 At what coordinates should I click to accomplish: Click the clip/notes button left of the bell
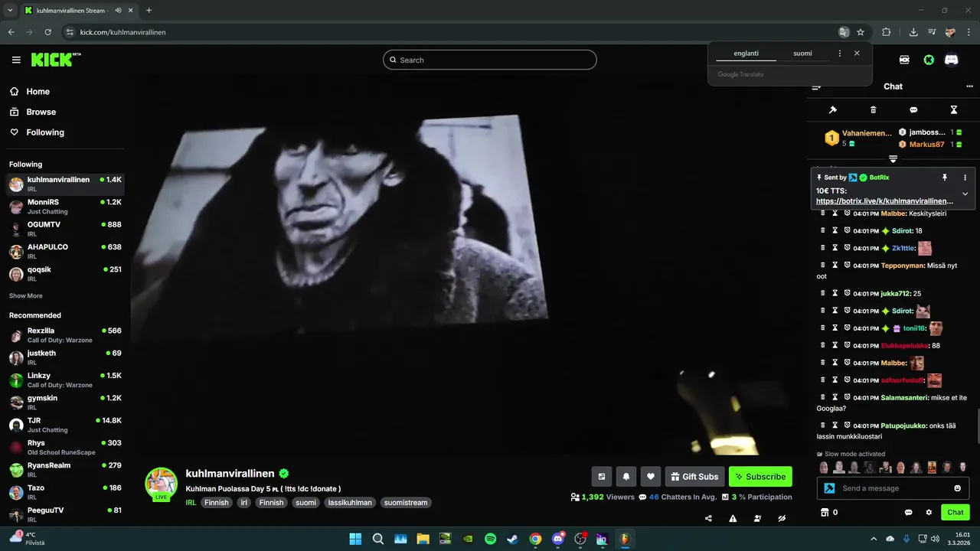pos(602,477)
